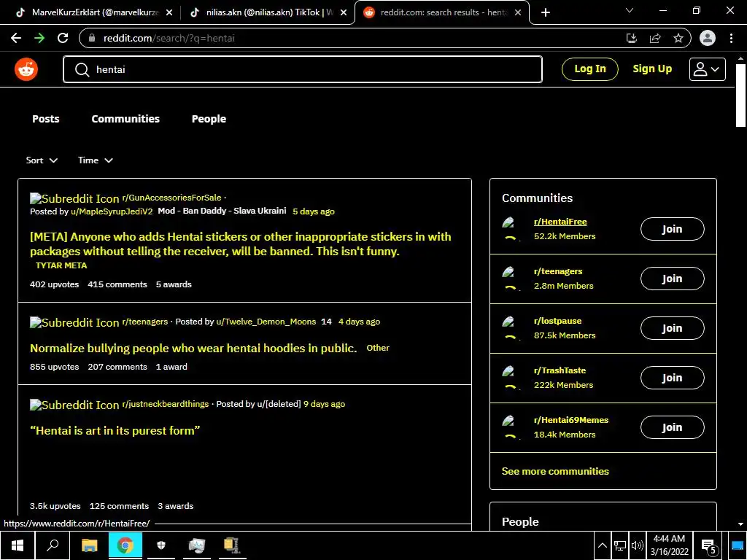Click See more communities link
The width and height of the screenshot is (747, 560).
(x=555, y=472)
